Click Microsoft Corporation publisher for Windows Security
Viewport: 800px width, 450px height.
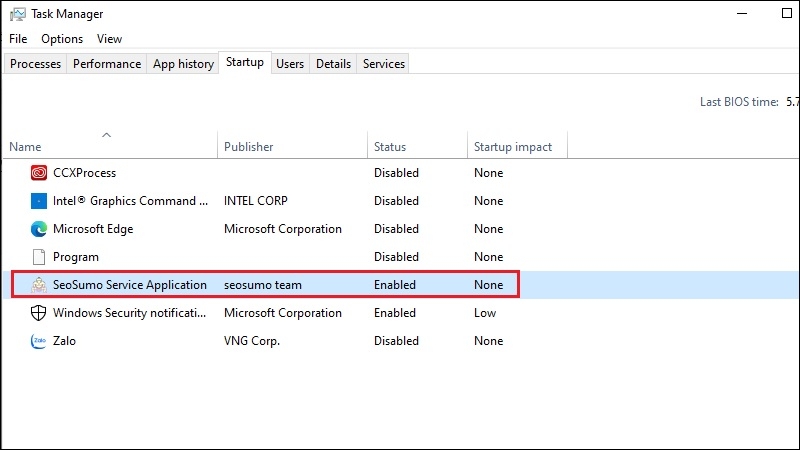tap(283, 313)
